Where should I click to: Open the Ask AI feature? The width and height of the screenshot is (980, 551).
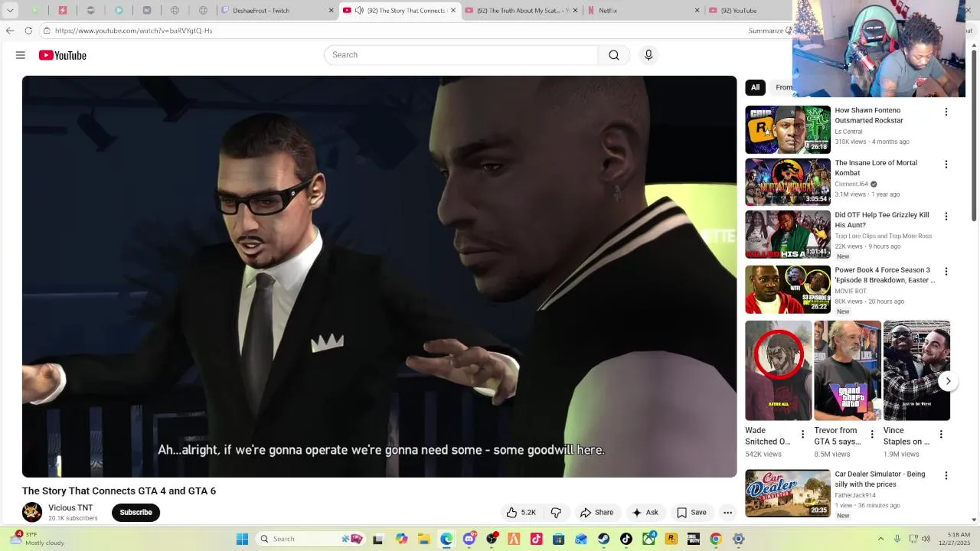(x=645, y=513)
